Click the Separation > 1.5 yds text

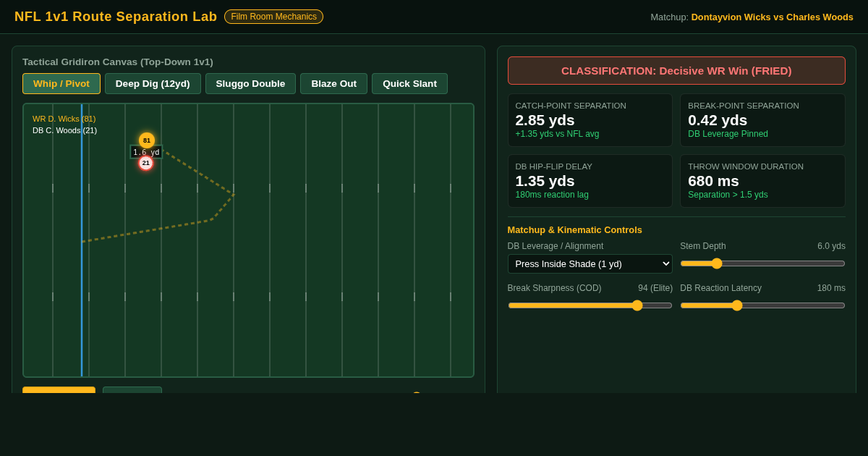pyautogui.click(x=728, y=195)
